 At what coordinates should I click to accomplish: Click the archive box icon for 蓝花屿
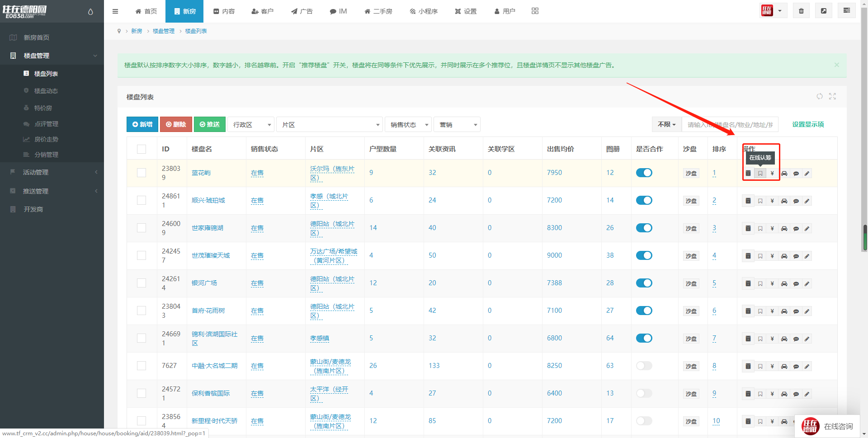click(748, 174)
